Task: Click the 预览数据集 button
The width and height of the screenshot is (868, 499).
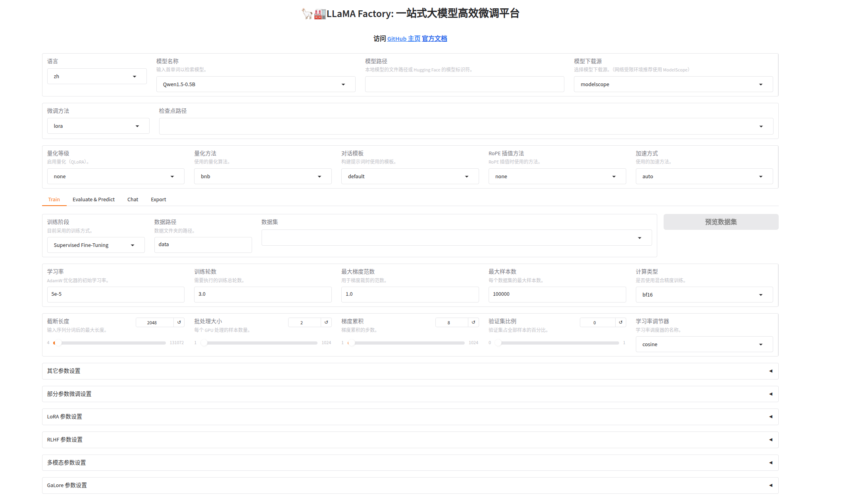Action: click(x=720, y=222)
